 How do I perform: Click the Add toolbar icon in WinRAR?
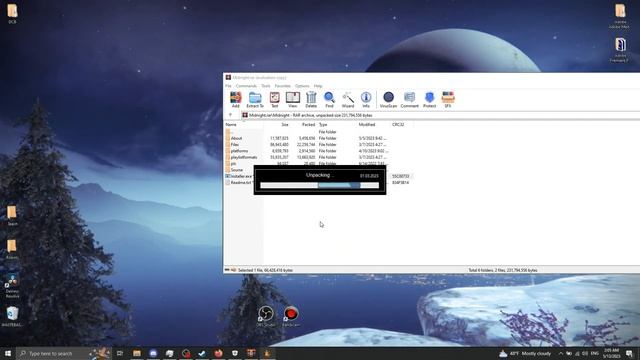(x=236, y=99)
